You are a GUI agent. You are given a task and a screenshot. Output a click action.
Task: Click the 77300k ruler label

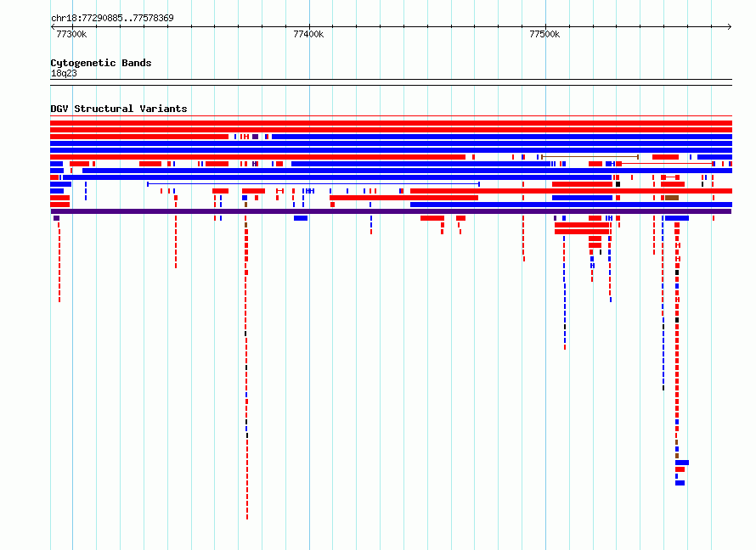click(71, 34)
